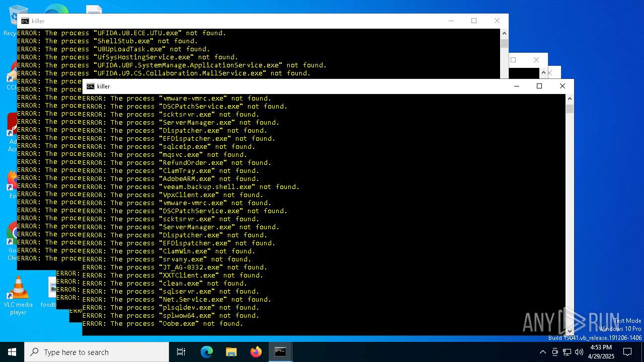Open the Windows Start menu
The width and height of the screenshot is (644, 362).
pyautogui.click(x=12, y=352)
